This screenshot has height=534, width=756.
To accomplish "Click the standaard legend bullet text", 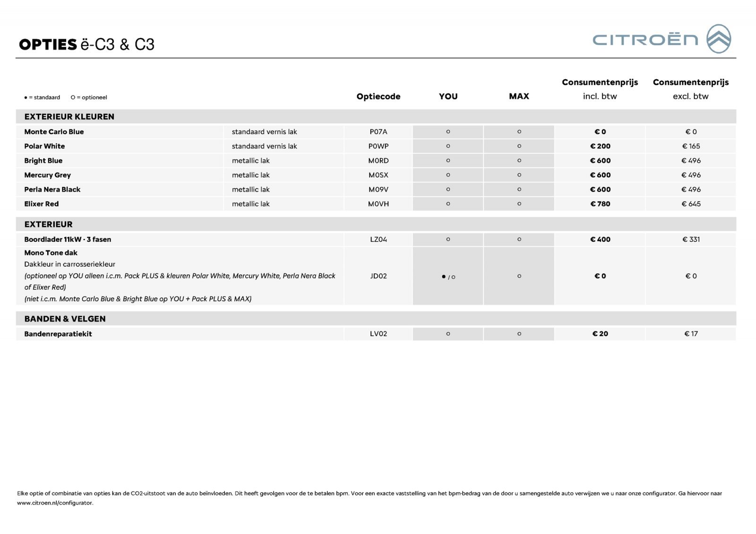I will tap(42, 97).
